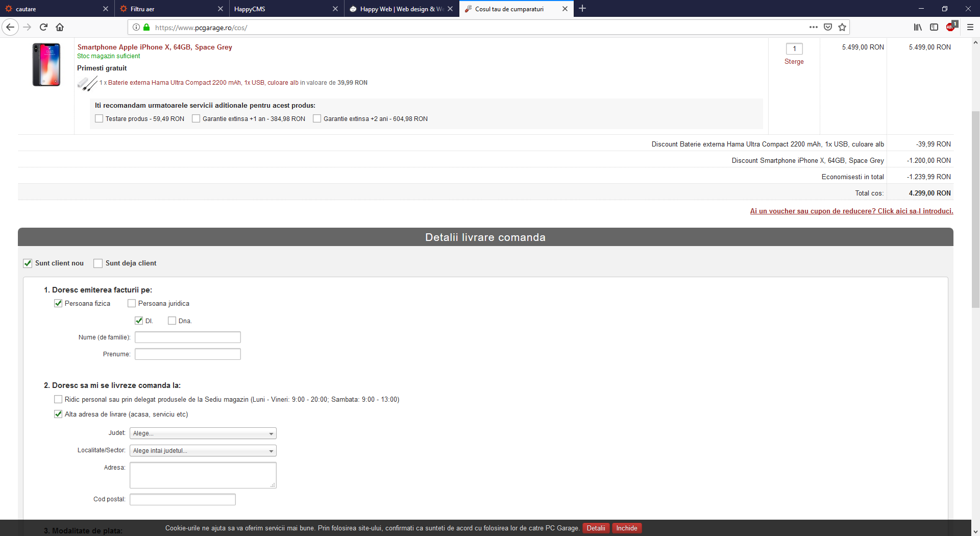Check Garantie extinsa +2 ani option

317,118
